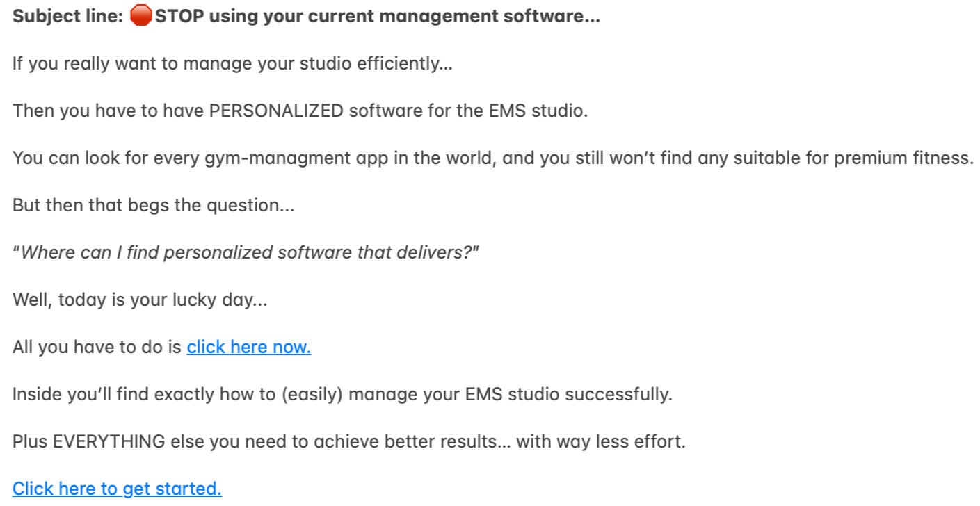
Task: Click the capitalized word "PERSONALIZED"
Action: point(276,111)
